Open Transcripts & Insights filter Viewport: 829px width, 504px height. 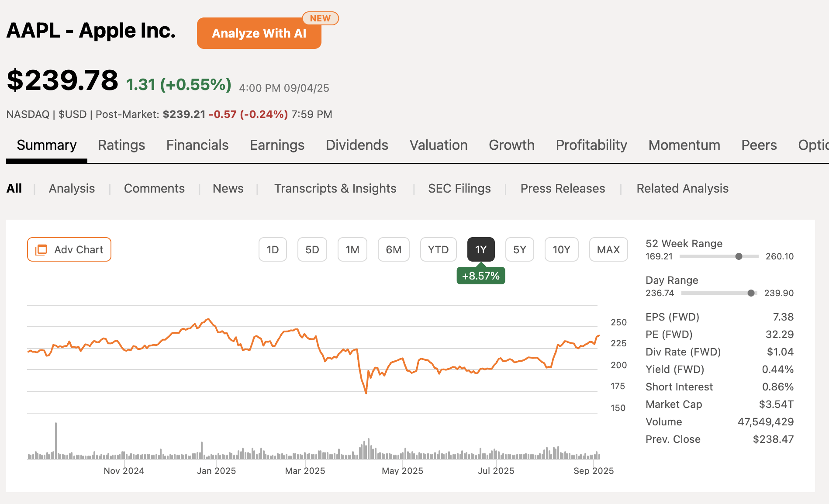pyautogui.click(x=335, y=188)
